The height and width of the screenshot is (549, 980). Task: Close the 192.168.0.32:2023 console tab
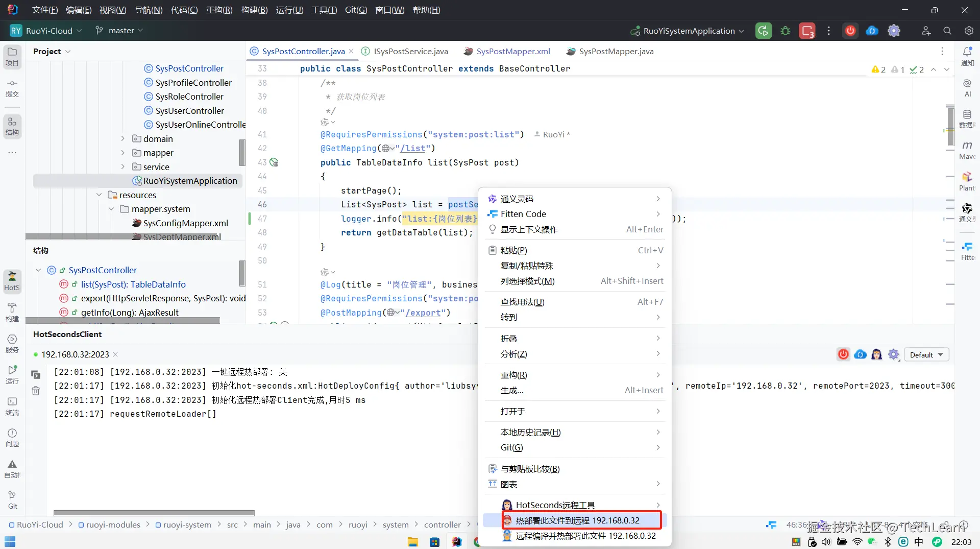pos(115,354)
